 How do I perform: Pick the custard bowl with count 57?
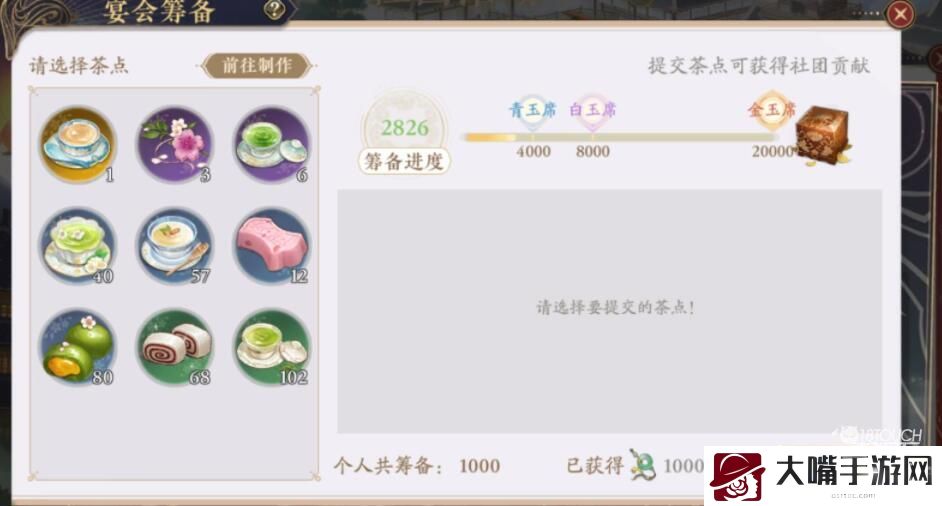point(175,245)
